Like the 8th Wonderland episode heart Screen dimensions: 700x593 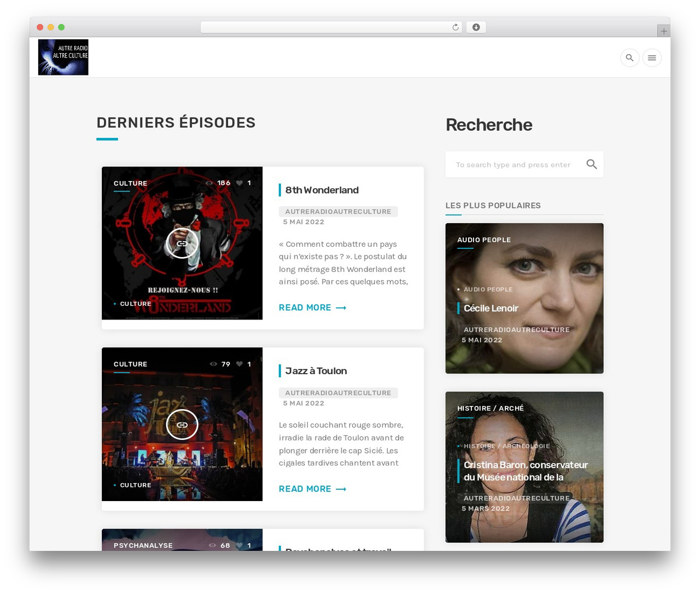240,183
